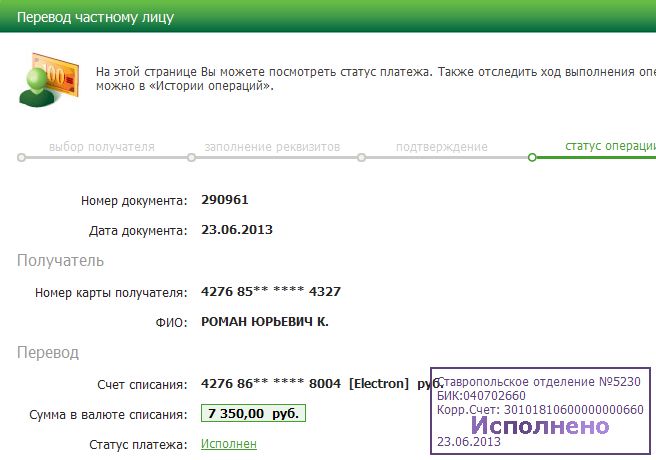Click the БИК:040702660 line in the stamp
Viewport: 656px width, 460px height.
pos(482,396)
